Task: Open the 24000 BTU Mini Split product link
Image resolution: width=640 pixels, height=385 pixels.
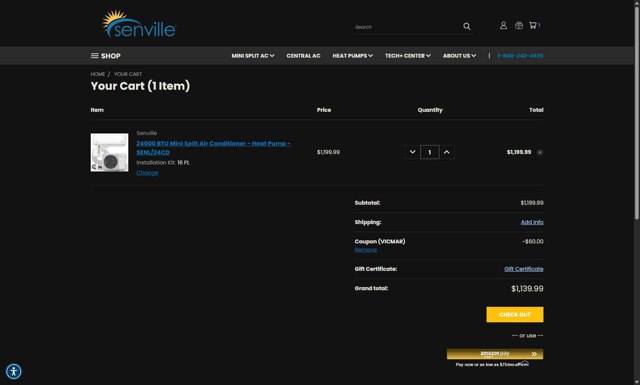Action: pyautogui.click(x=213, y=148)
